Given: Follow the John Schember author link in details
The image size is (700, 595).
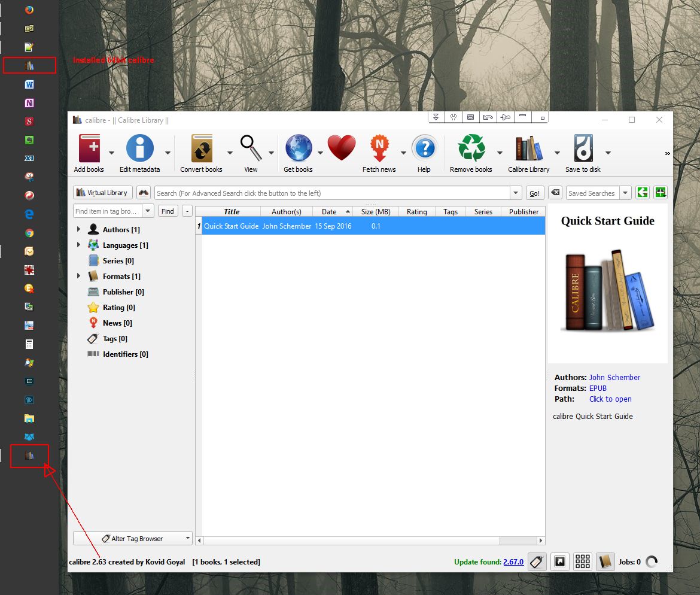Looking at the screenshot, I should 614,378.
